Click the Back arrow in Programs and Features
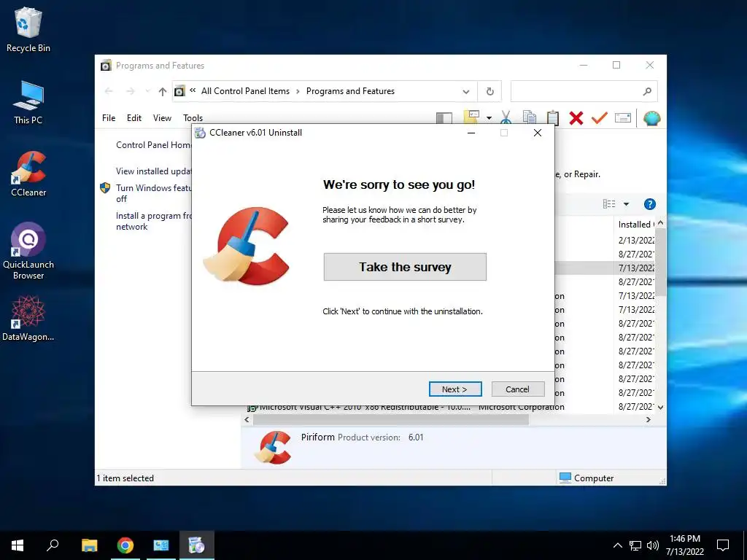 pos(109,91)
